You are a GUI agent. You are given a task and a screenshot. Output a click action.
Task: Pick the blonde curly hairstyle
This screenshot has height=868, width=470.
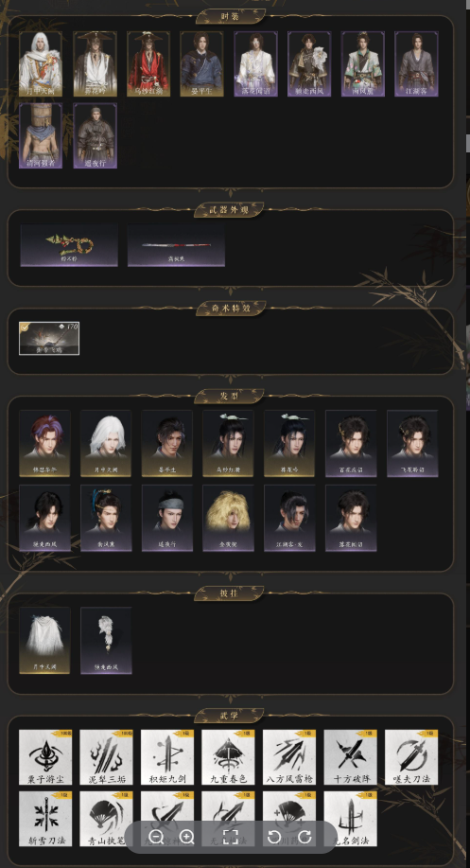pyautogui.click(x=228, y=518)
